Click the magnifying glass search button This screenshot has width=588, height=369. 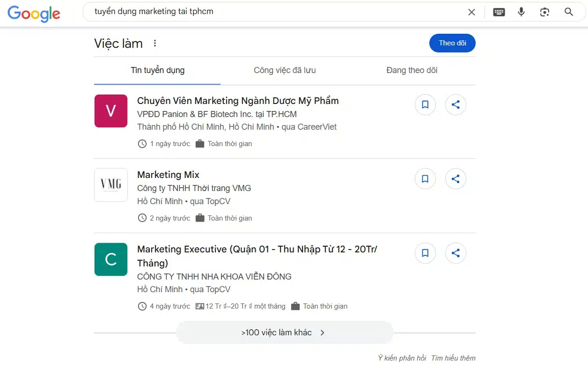click(x=569, y=12)
